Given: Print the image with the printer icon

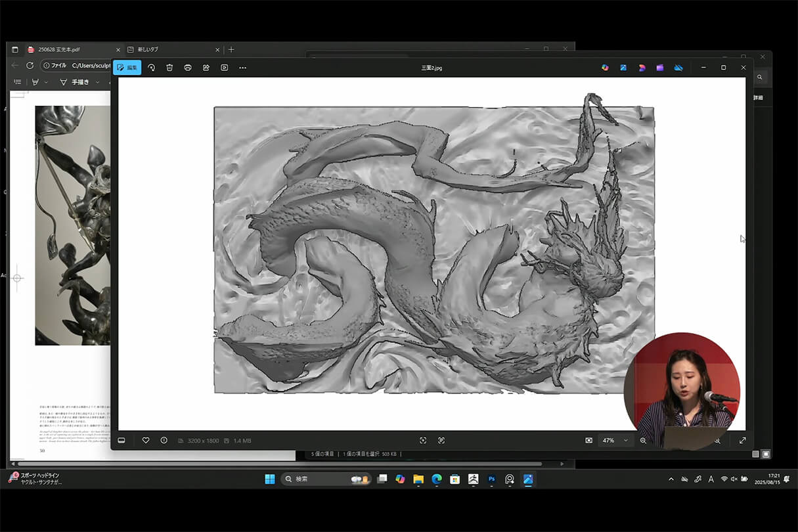Looking at the screenshot, I should point(188,68).
